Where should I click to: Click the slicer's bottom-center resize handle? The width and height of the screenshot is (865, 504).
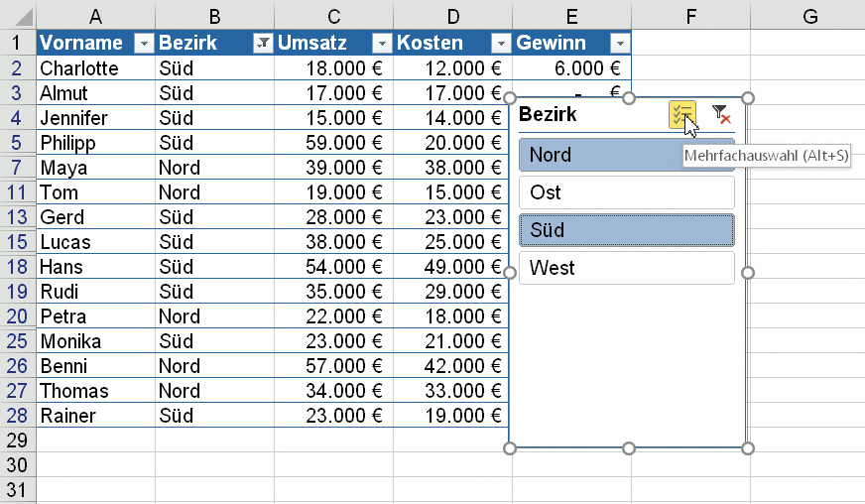(x=628, y=449)
